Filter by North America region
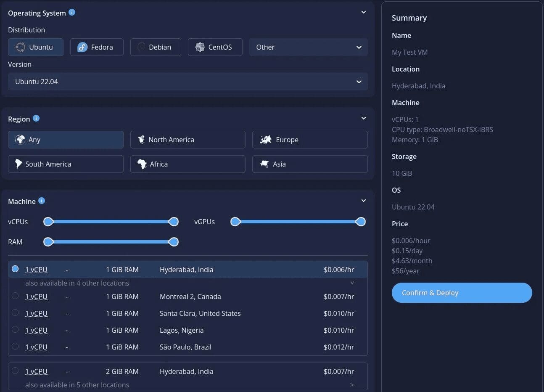The width and height of the screenshot is (544, 392). pyautogui.click(x=187, y=140)
